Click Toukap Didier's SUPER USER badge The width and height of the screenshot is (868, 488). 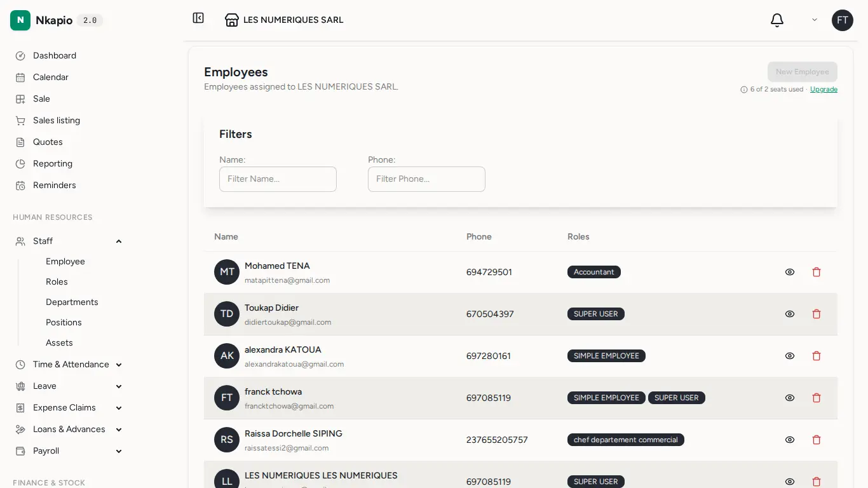pos(596,314)
